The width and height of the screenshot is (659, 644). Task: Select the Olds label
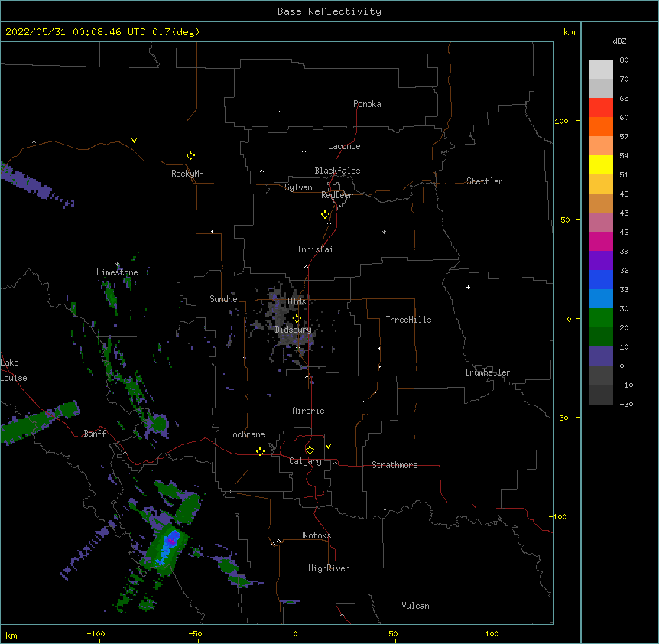(297, 301)
